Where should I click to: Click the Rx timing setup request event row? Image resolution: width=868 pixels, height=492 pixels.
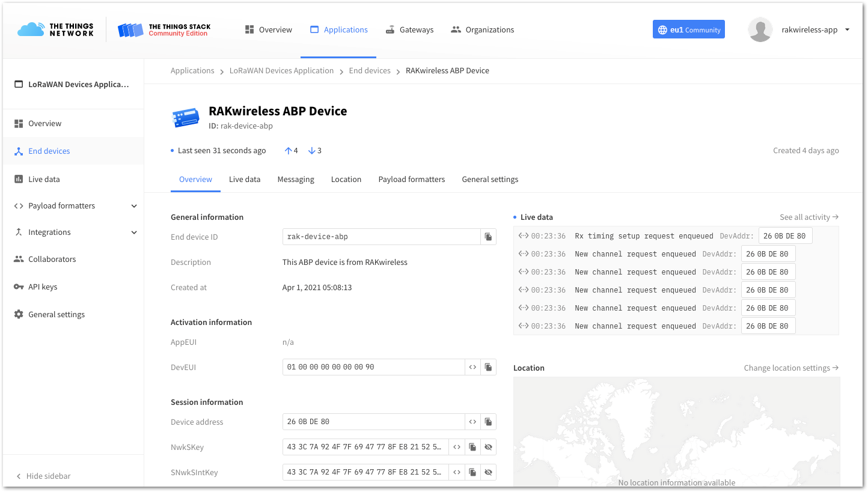(676, 236)
